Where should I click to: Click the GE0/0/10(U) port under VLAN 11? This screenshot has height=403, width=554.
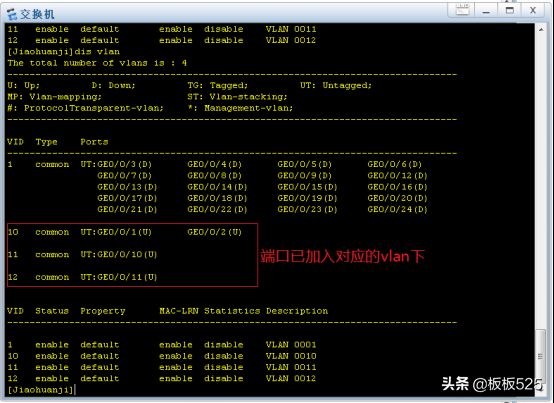point(127,255)
